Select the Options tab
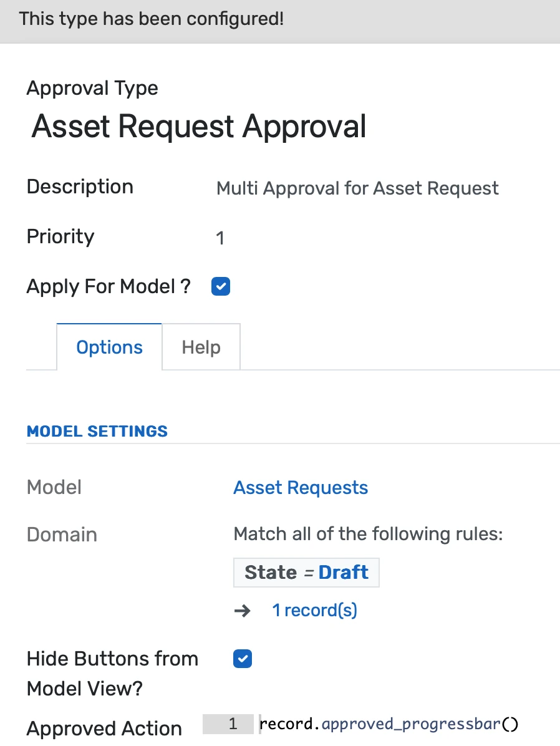 [109, 347]
